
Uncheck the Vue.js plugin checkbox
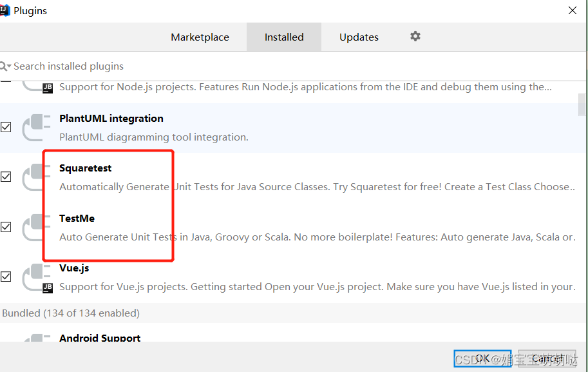pos(6,277)
